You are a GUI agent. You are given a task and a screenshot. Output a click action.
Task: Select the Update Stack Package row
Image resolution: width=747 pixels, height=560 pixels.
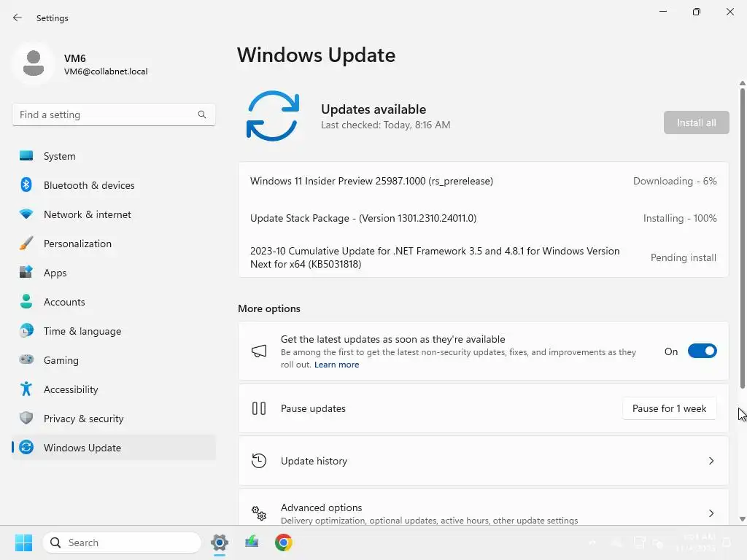tap(483, 218)
